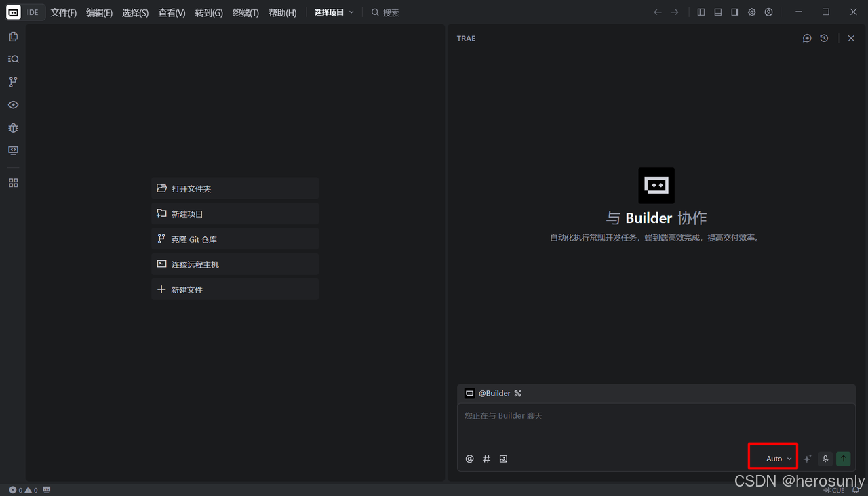Attach an image via picture icon

point(503,459)
